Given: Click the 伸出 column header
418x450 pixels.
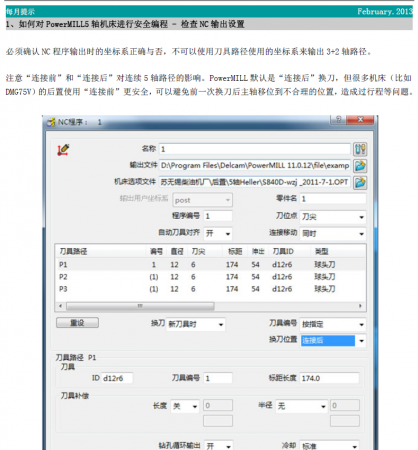Looking at the screenshot, I should [x=258, y=251].
